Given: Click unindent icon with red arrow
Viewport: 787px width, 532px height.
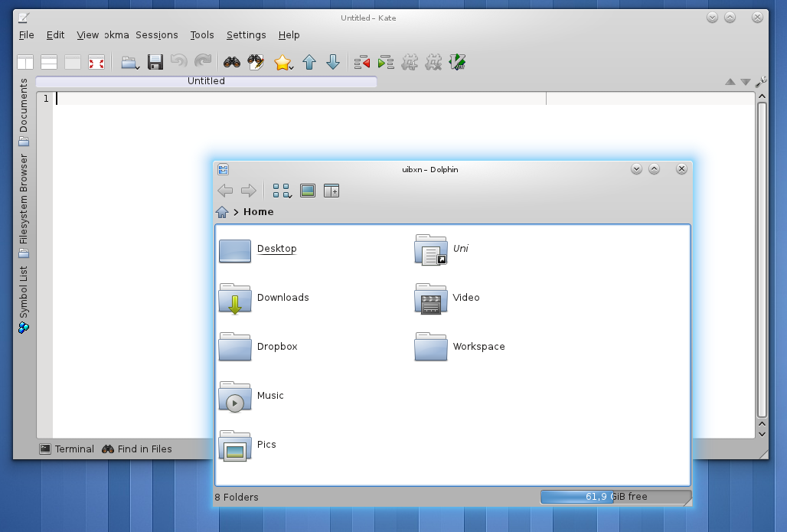Looking at the screenshot, I should coord(362,62).
